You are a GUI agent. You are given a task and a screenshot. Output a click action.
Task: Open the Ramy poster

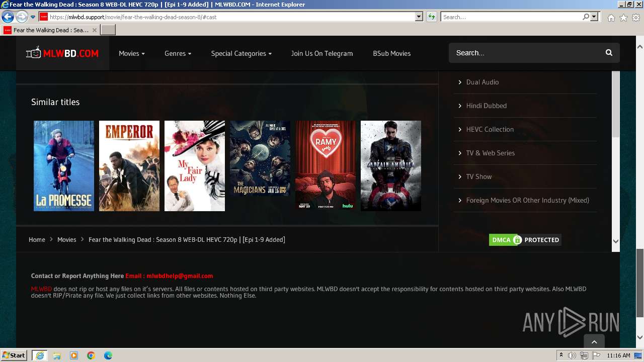pyautogui.click(x=326, y=166)
